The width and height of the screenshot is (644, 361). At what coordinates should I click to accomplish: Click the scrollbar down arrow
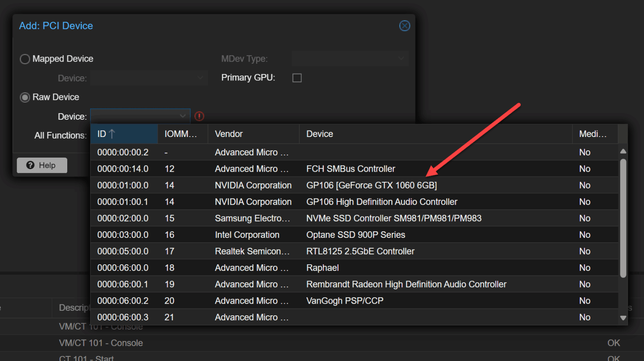623,317
